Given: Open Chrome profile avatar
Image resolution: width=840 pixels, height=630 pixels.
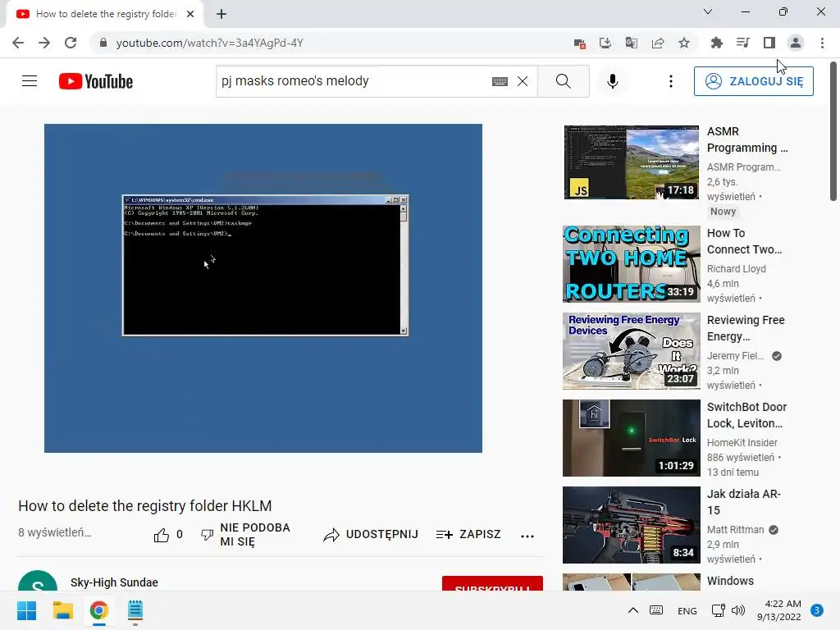Looking at the screenshot, I should [x=796, y=43].
